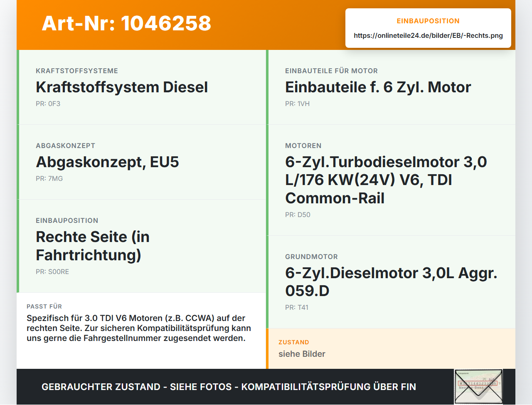The image size is (532, 405).
Task: Select 6-Zyl.Dieselmotor 3,0L Aggr. 059.D title
Action: (x=391, y=282)
